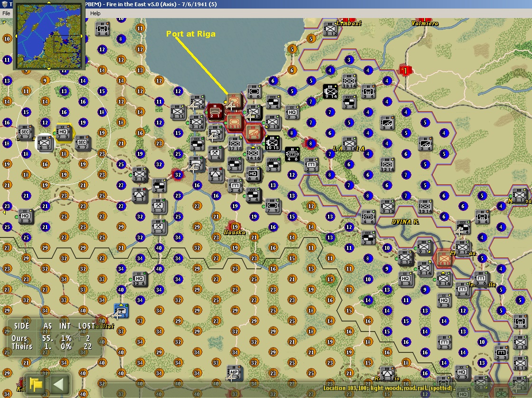
Task: Select the black unit 4-6
Action: point(292,154)
